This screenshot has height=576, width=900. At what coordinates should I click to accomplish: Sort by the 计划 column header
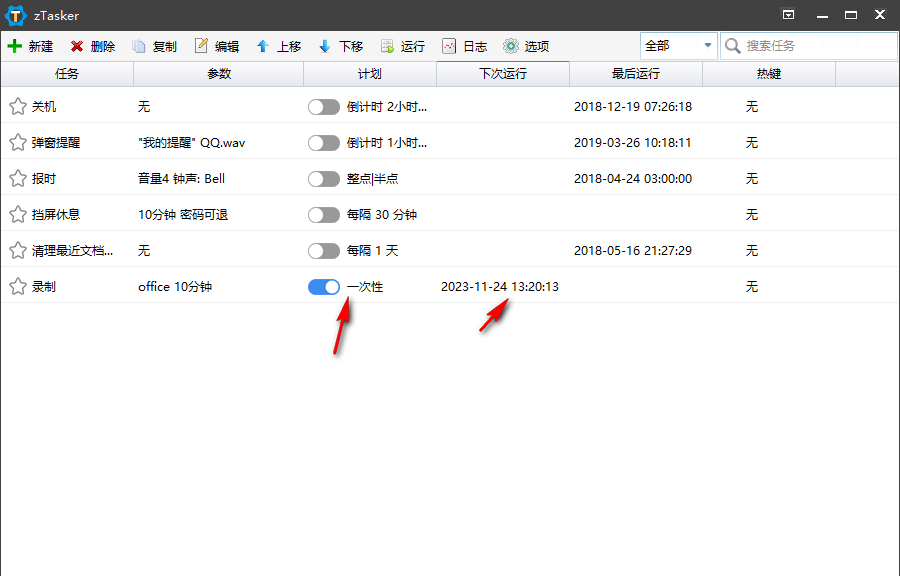[370, 74]
